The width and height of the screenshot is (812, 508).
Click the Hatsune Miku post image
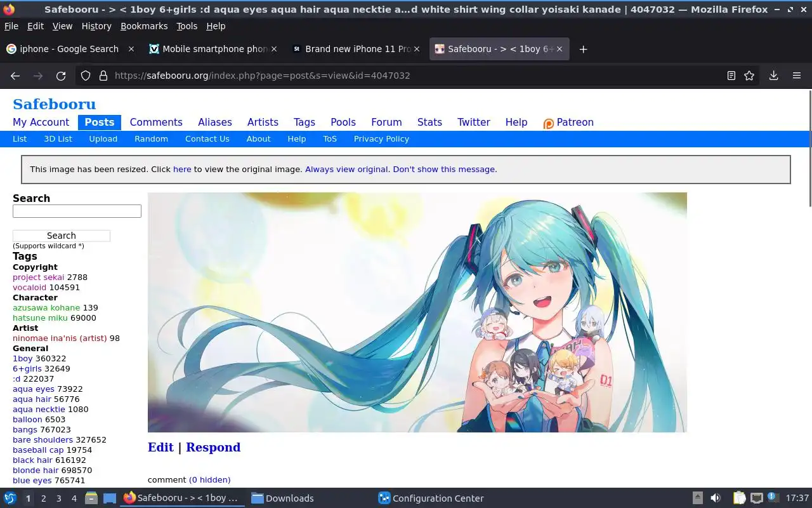pos(417,312)
